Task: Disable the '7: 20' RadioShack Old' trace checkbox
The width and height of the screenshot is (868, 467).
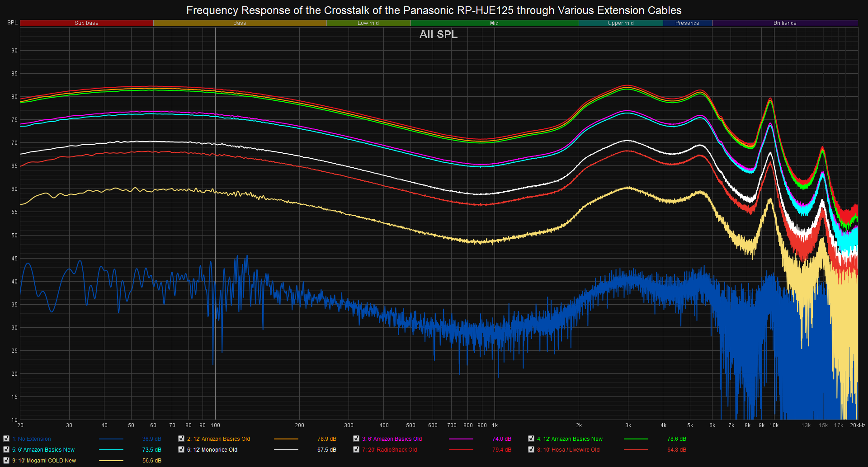Action: click(356, 449)
